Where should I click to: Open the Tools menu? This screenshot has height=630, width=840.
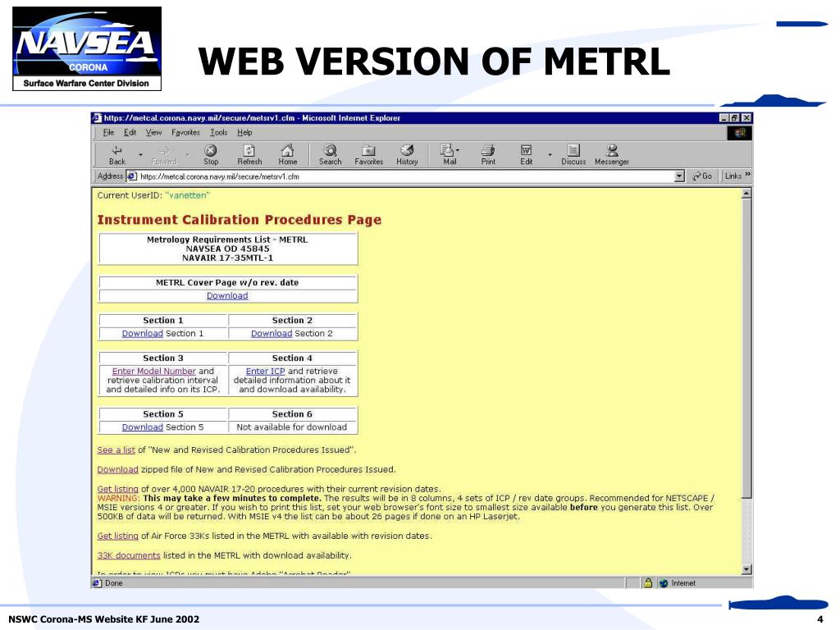tap(218, 132)
